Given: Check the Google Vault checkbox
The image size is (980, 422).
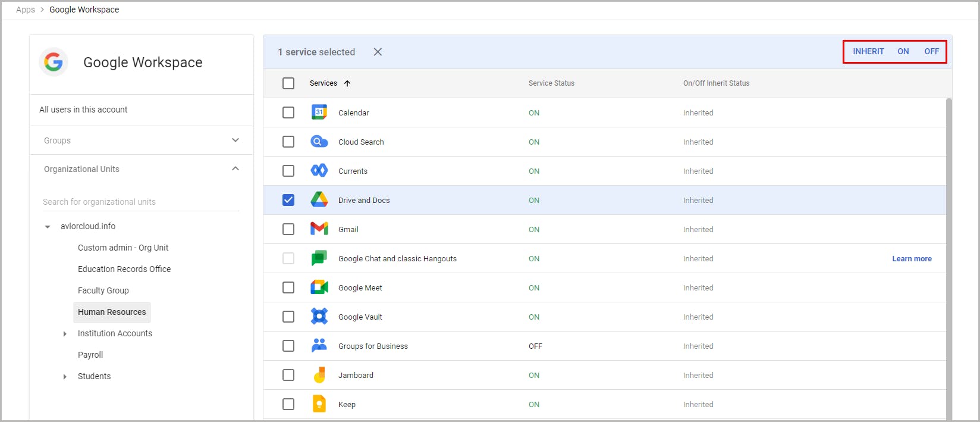Looking at the screenshot, I should click(288, 317).
